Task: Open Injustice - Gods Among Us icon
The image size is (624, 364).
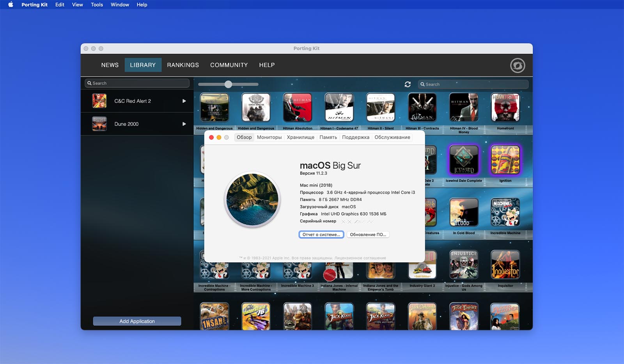Action: coord(464,265)
